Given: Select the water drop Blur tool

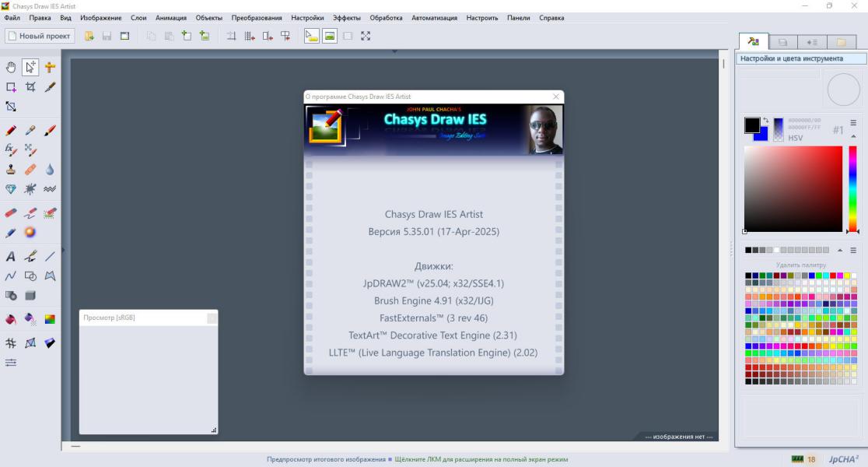Looking at the screenshot, I should pos(50,170).
